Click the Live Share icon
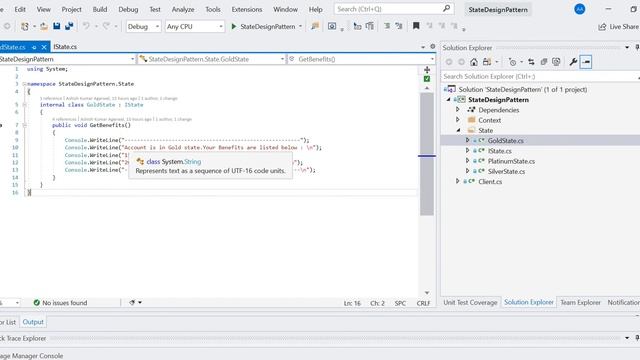This screenshot has width=640, height=360. (602, 27)
